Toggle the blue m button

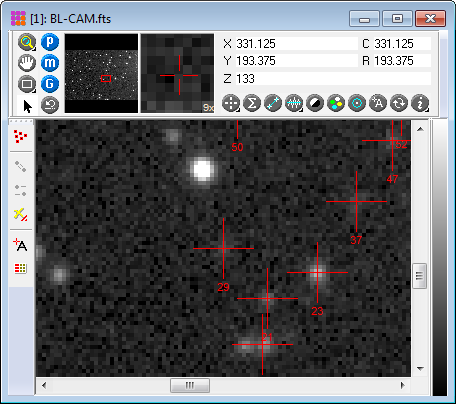pyautogui.click(x=50, y=63)
